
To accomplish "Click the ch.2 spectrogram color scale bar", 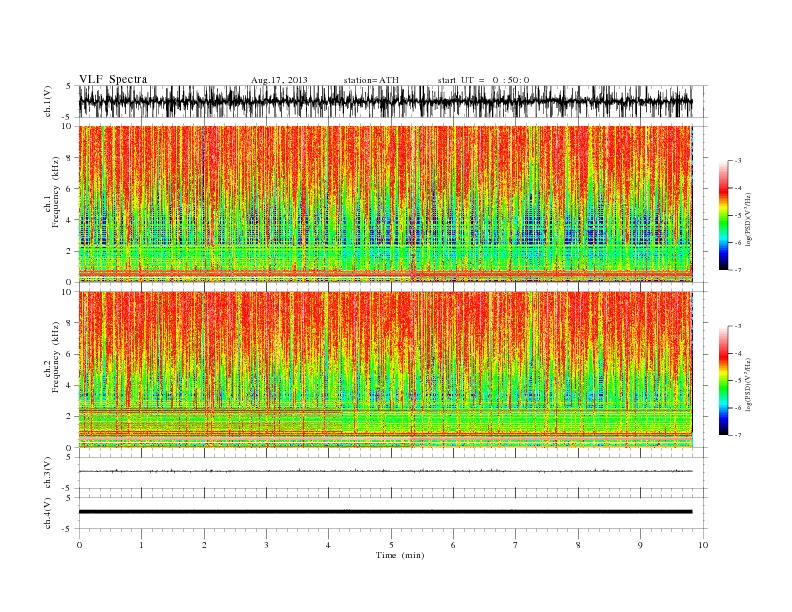I will coord(723,380).
